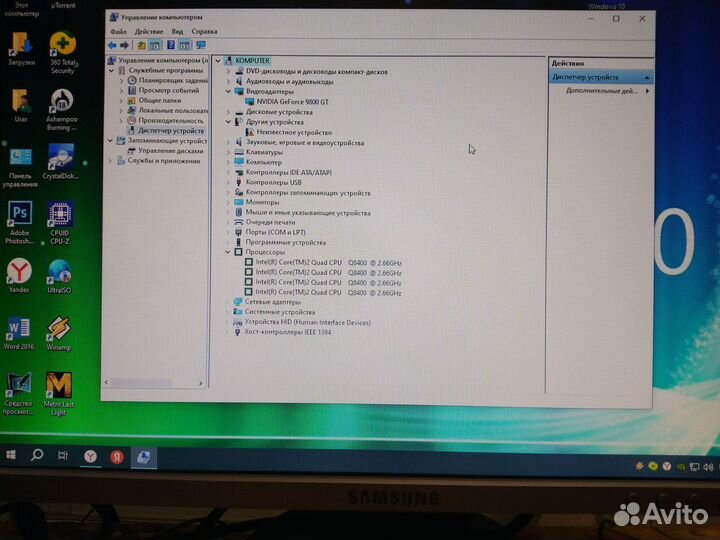The width and height of the screenshot is (720, 540).
Task: Click the Windows Start button
Action: click(11, 455)
